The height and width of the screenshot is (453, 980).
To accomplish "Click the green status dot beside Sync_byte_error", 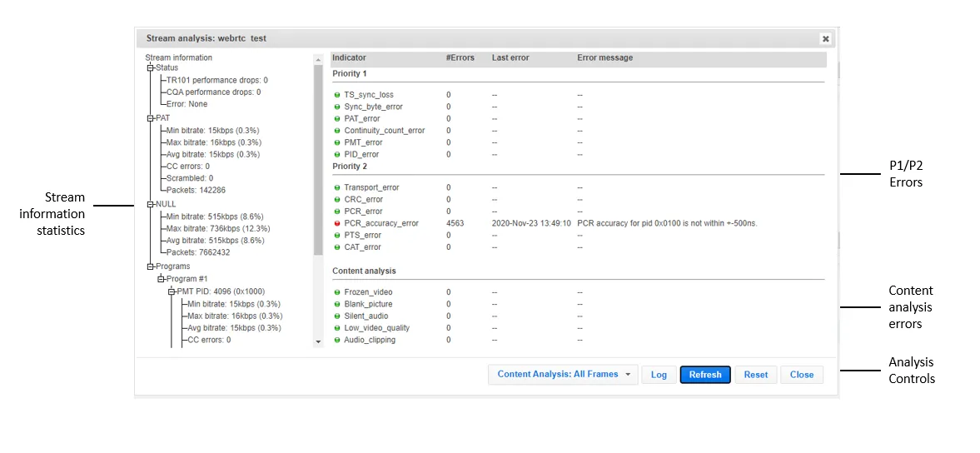I will (x=337, y=107).
